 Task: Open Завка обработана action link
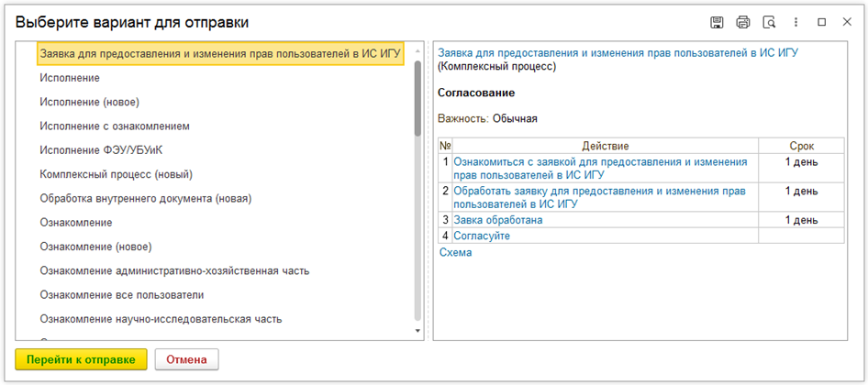498,220
